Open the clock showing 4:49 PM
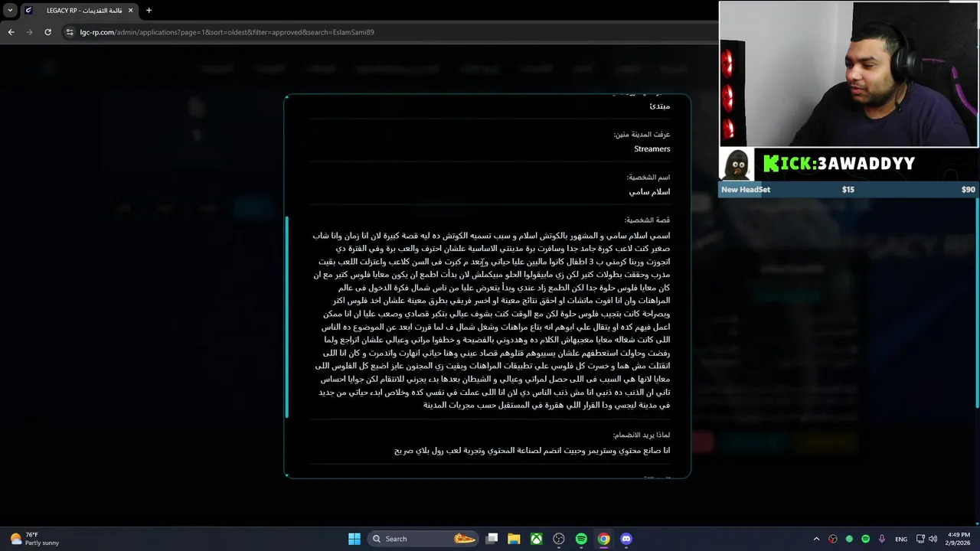Viewport: 980px width, 551px height. tap(959, 539)
